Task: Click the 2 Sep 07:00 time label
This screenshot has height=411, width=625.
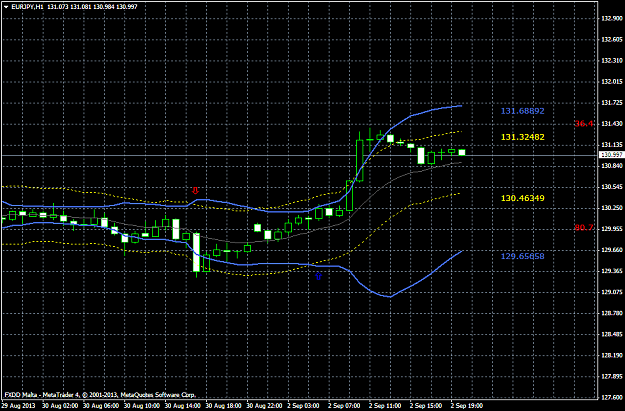Action: tap(344, 406)
